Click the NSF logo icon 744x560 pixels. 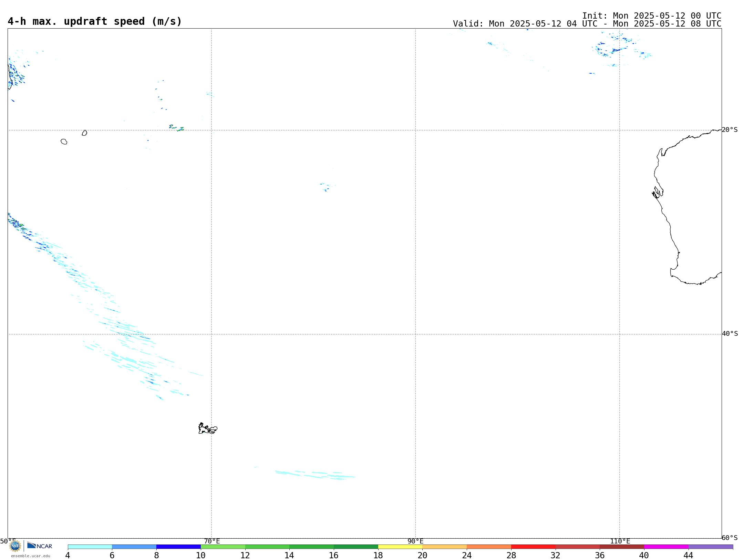(15, 546)
